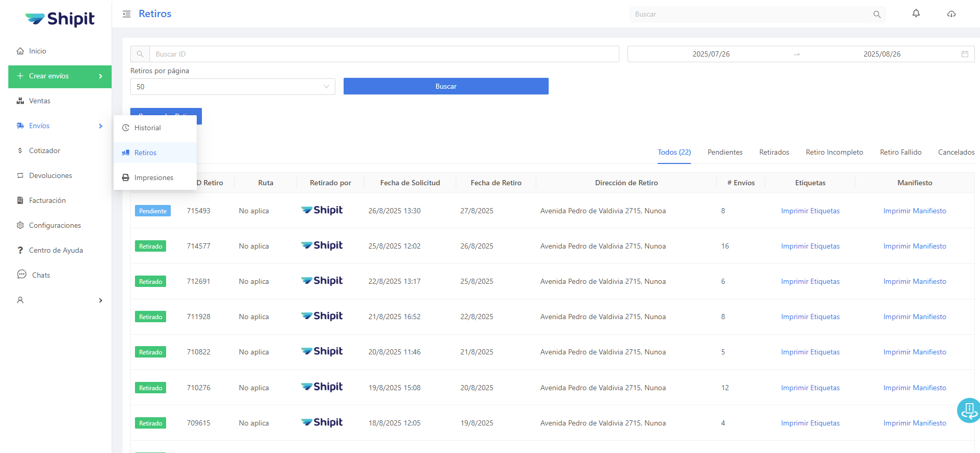Switch to the Retirados tab
The image size is (980, 453).
(x=774, y=152)
